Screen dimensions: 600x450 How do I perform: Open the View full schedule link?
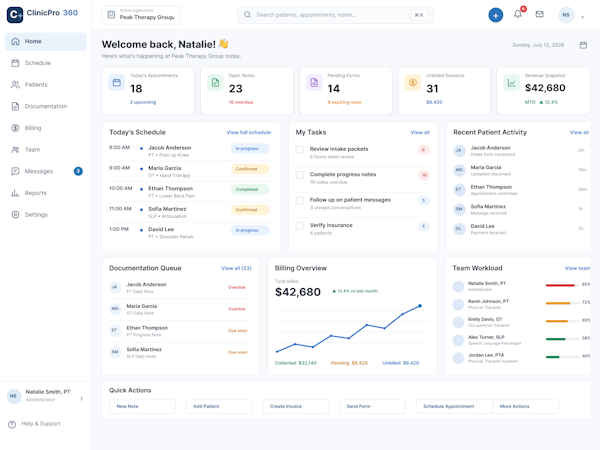point(249,132)
